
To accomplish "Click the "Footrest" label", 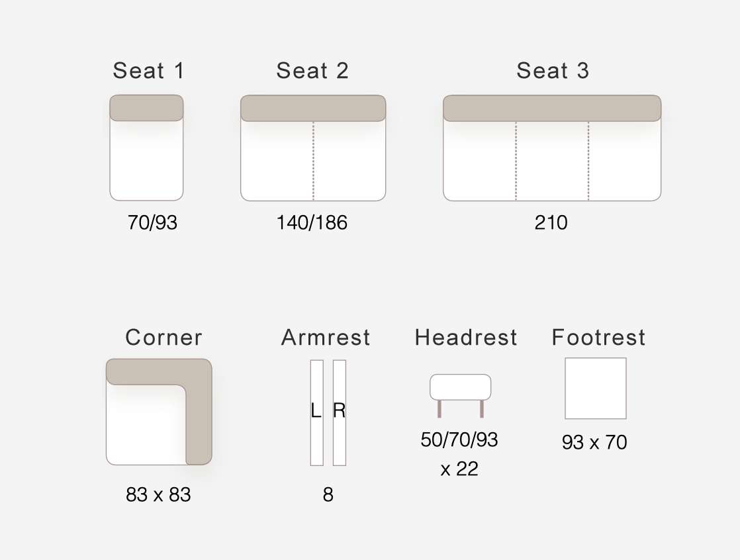I will 598,338.
